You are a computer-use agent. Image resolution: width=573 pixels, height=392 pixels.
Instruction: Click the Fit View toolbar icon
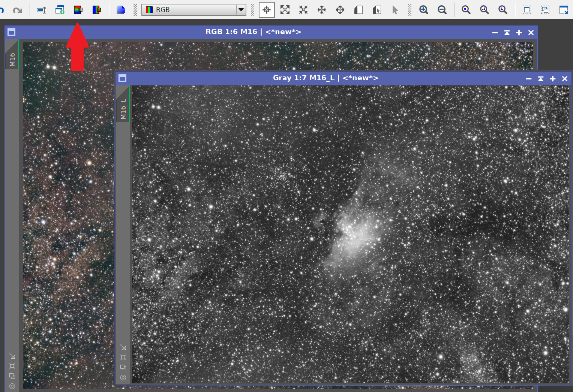(285, 10)
